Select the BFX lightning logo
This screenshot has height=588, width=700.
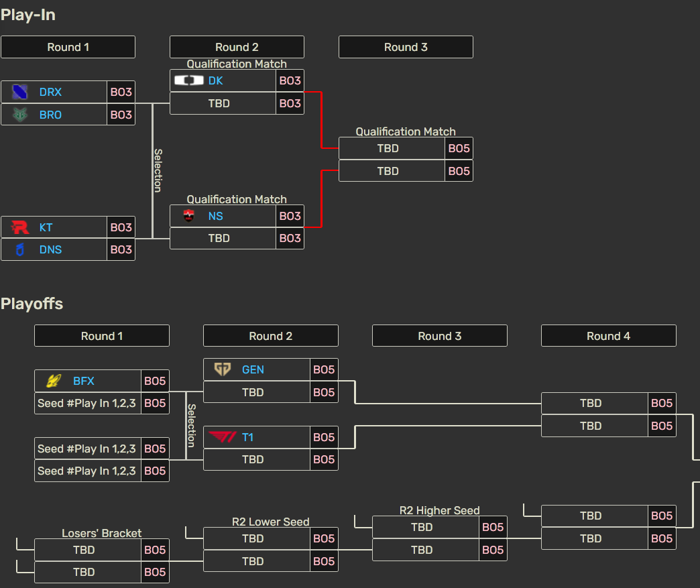pos(53,380)
